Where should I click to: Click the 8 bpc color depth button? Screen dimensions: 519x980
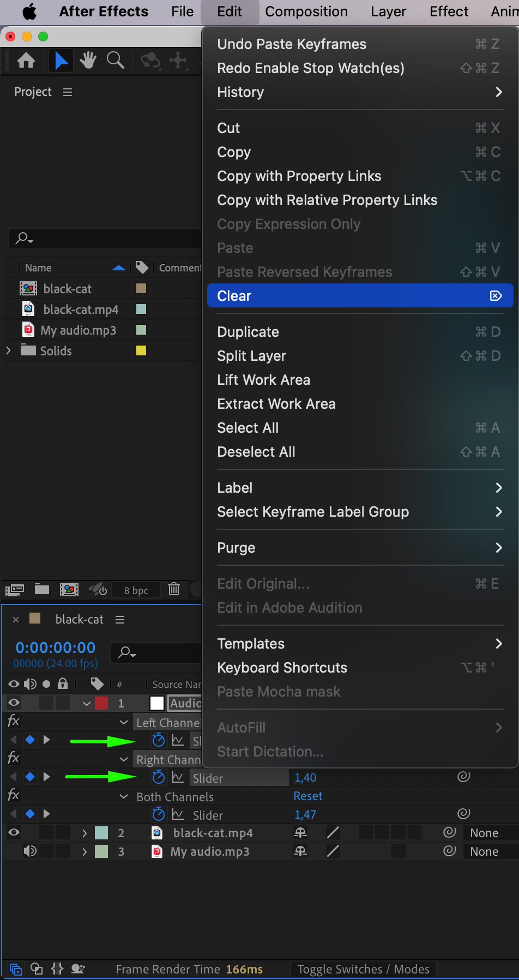pos(136,590)
